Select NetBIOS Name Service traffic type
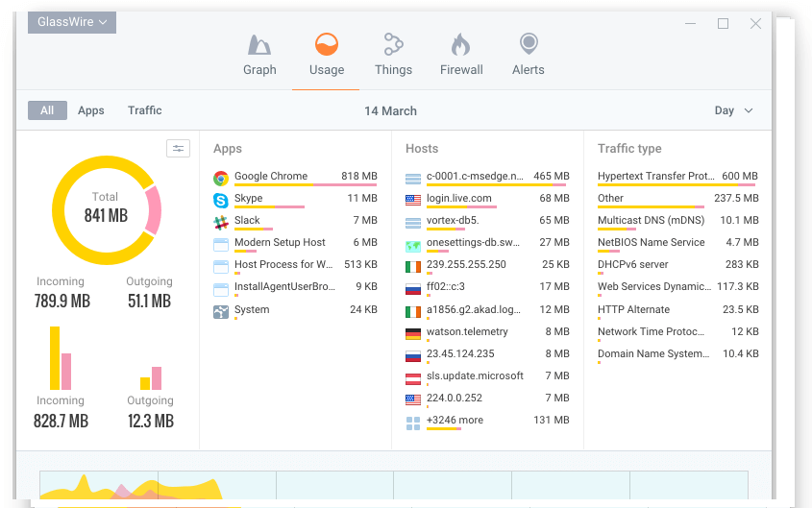Image resolution: width=812 pixels, height=508 pixels. coord(677,244)
